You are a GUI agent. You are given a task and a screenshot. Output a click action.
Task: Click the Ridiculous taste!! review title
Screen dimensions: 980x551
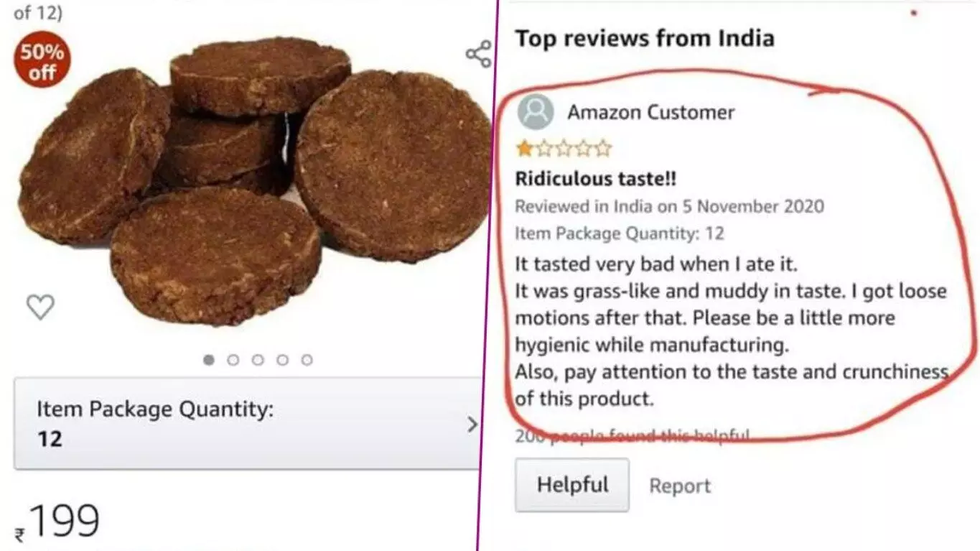click(596, 178)
